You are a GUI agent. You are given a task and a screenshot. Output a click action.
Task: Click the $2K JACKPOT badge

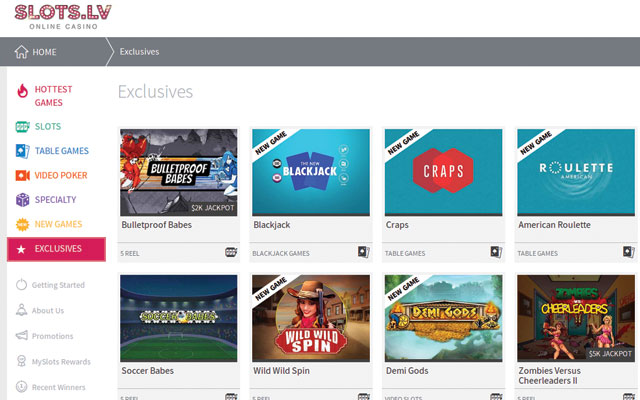(213, 208)
